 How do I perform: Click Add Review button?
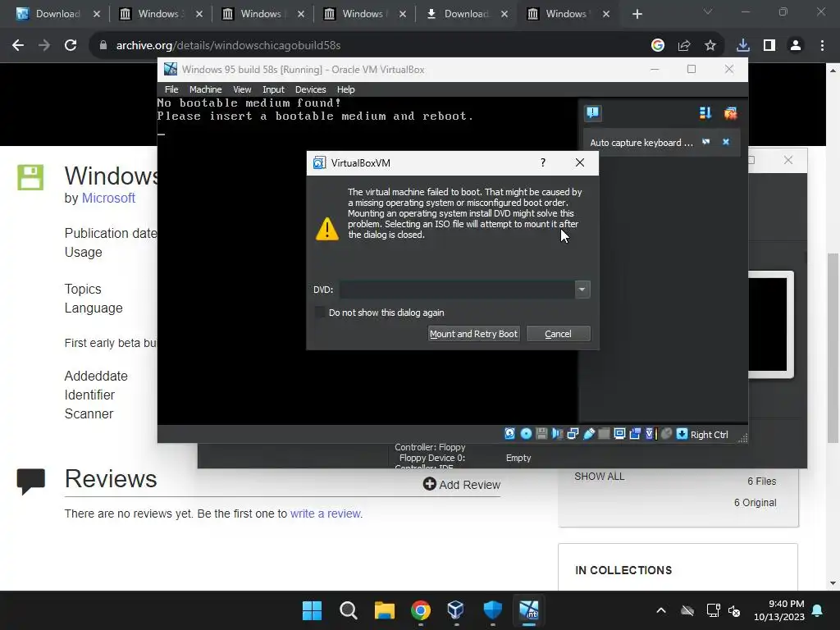(461, 484)
